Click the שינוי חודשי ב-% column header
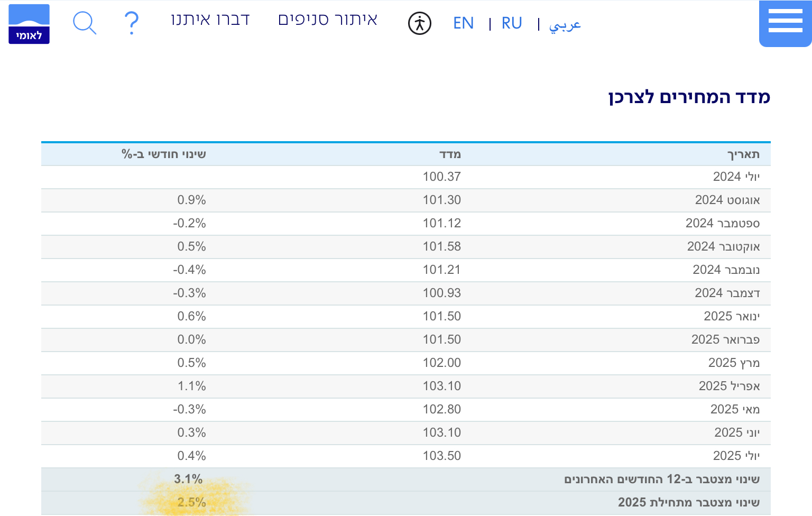812x516 pixels. (x=164, y=154)
